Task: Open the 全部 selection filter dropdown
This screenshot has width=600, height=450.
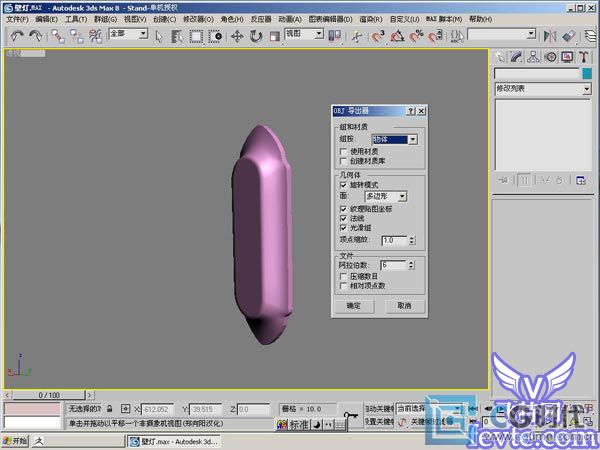Action: [128, 34]
